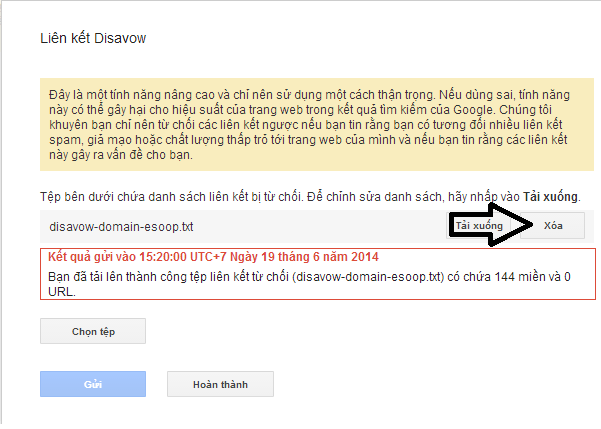Image resolution: width=601 pixels, height=429 pixels.
Task: Click the Ngày 19 tháng 6 năm 2014 date
Action: tap(304, 256)
